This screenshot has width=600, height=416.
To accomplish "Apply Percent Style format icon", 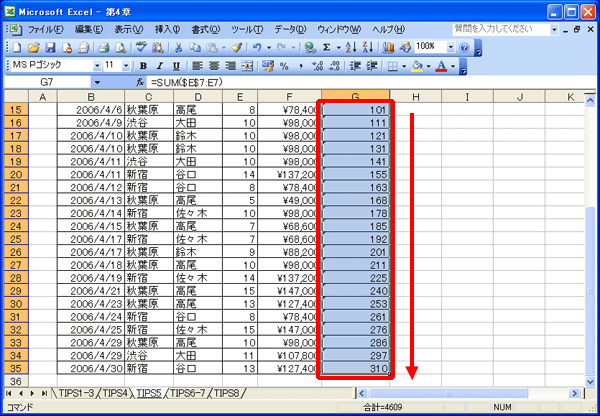I will point(284,66).
